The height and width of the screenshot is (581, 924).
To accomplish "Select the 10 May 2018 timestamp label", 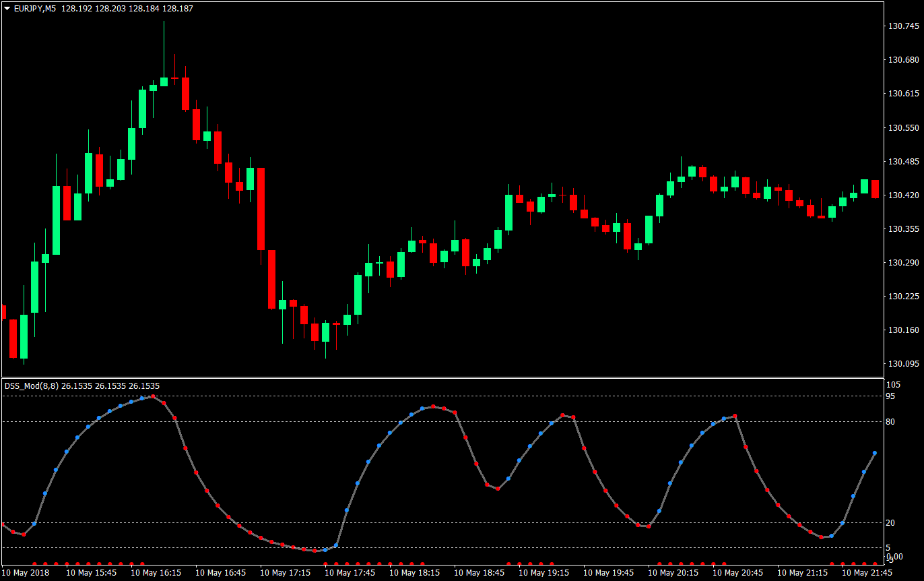I will pos(24,572).
